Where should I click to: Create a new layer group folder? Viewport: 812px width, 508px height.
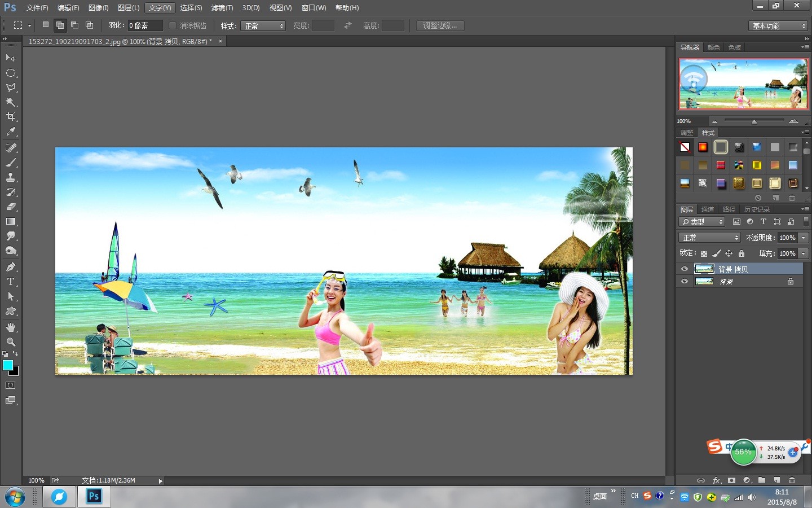coord(762,480)
